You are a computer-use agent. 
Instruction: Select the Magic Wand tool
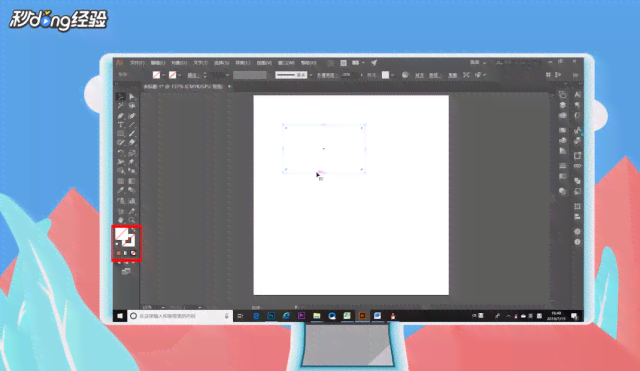pyautogui.click(x=121, y=106)
